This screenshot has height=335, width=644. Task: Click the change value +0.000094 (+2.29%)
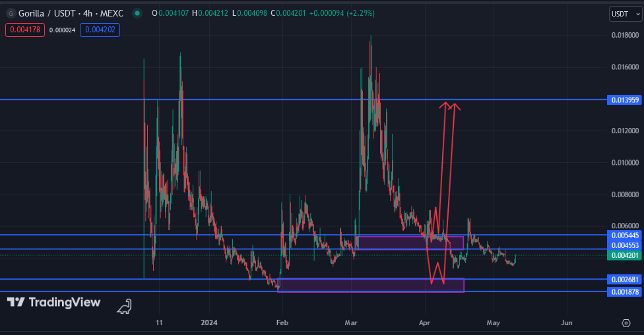click(x=342, y=13)
